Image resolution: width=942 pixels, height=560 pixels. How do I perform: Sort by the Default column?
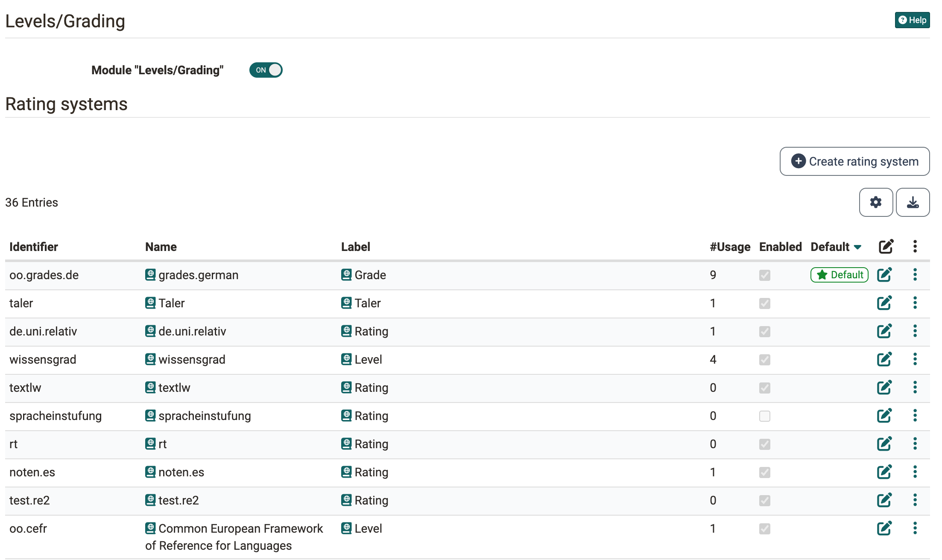tap(836, 247)
